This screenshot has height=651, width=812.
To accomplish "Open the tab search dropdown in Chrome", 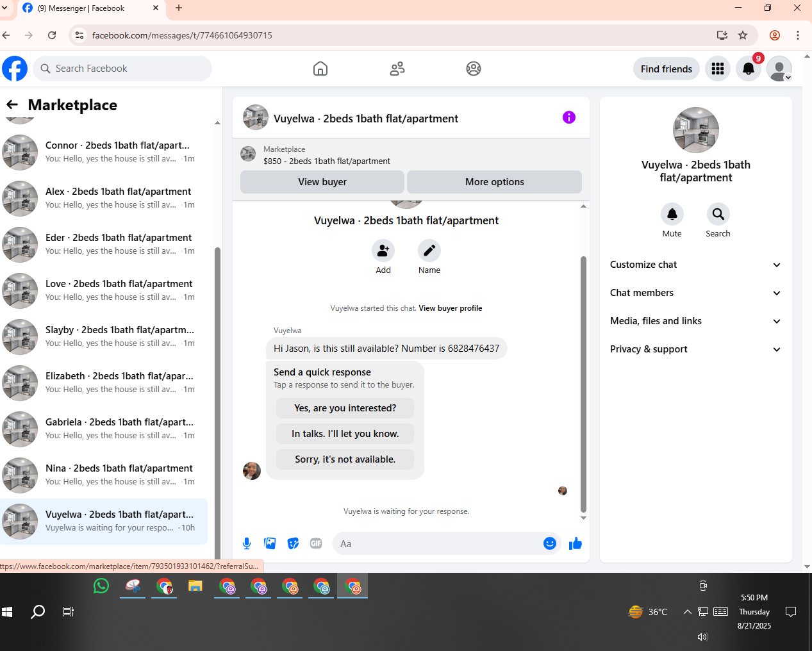I will (x=5, y=8).
